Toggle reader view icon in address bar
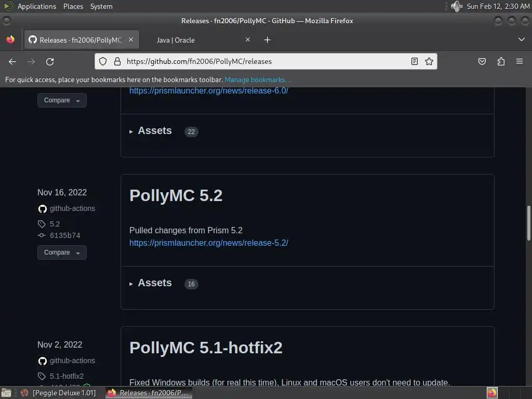 414,61
